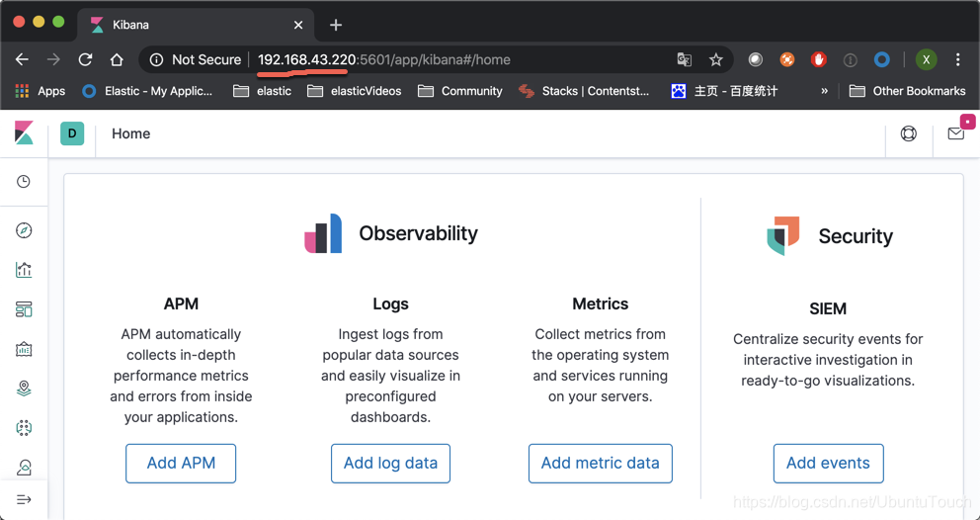Screen dimensions: 980x520
Task: Click the SIEM heading text
Action: [828, 308]
